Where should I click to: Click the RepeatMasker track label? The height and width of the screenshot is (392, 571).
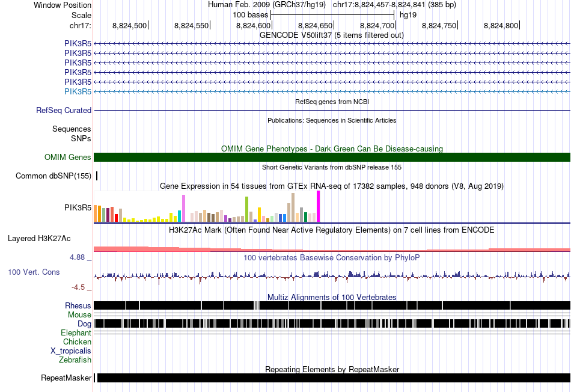pyautogui.click(x=66, y=378)
